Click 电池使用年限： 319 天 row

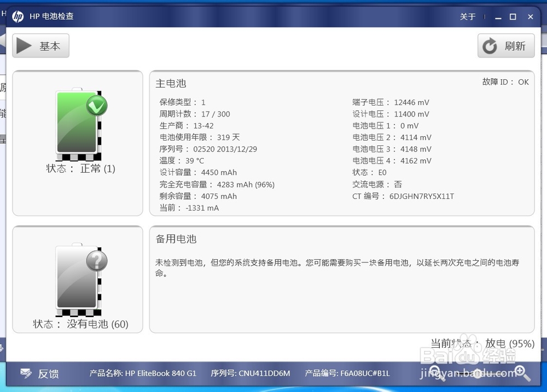coord(200,137)
